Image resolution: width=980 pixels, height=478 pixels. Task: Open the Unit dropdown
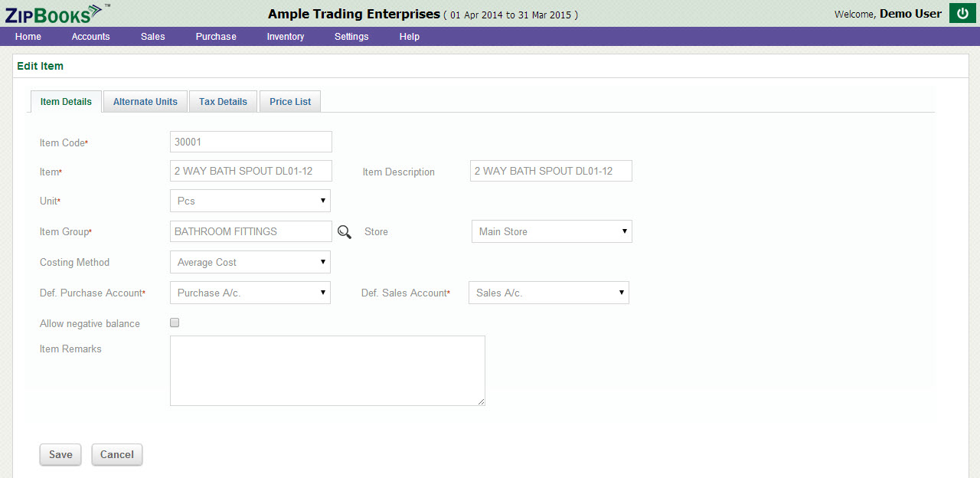(x=250, y=201)
